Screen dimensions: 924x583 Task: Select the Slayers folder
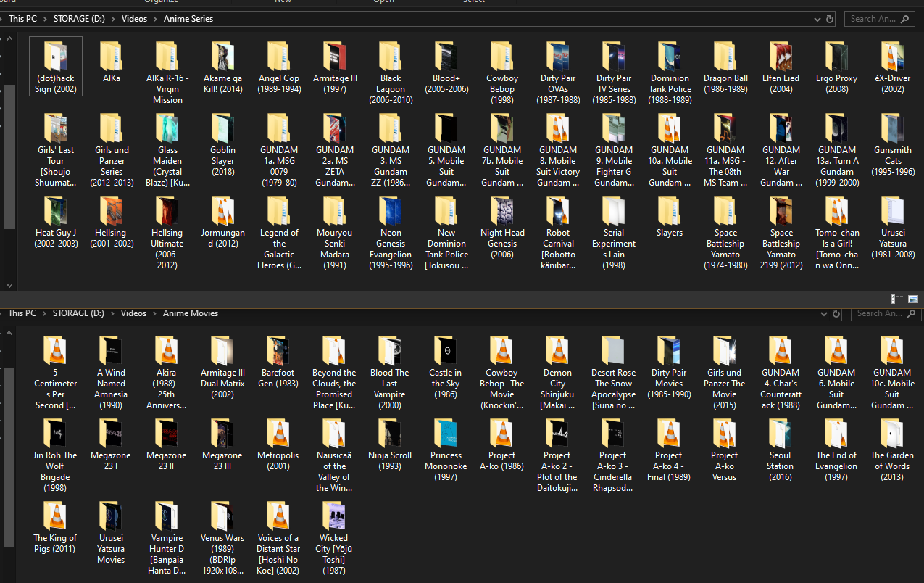coord(670,216)
